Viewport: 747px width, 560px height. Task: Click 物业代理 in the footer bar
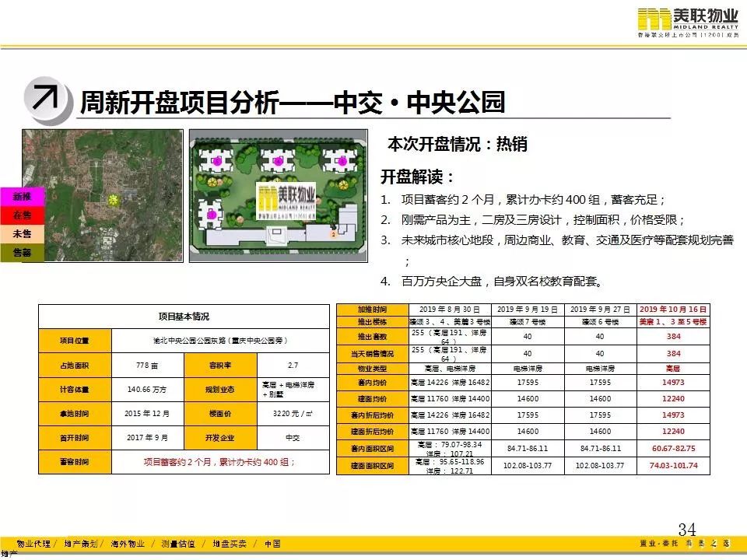pyautogui.click(x=33, y=544)
